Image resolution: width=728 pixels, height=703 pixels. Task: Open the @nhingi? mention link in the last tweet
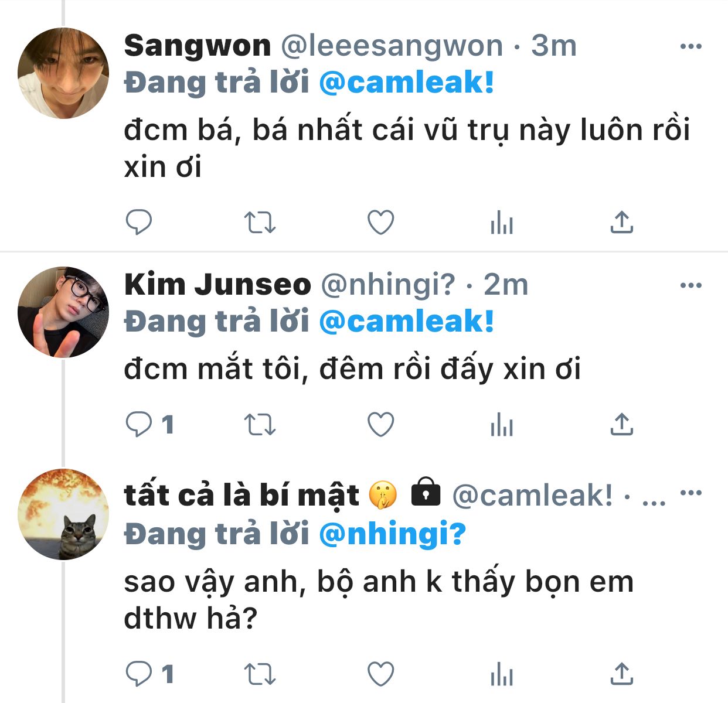coord(392,534)
